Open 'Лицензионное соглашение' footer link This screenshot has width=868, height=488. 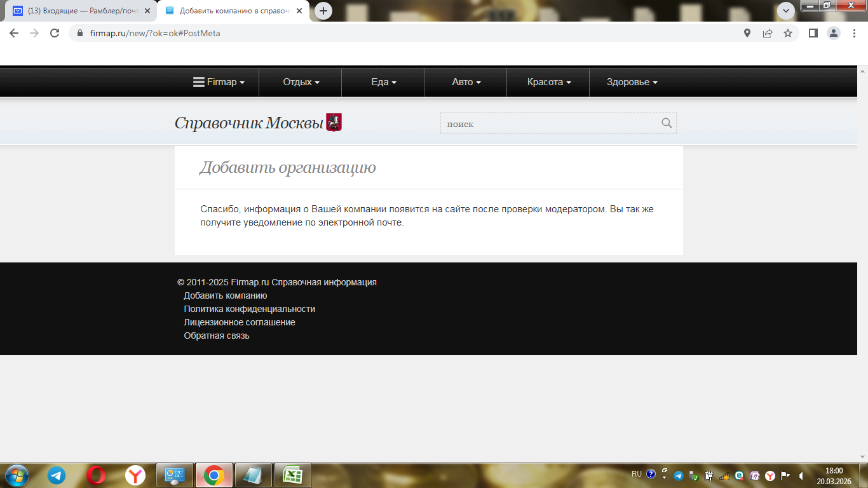point(240,322)
